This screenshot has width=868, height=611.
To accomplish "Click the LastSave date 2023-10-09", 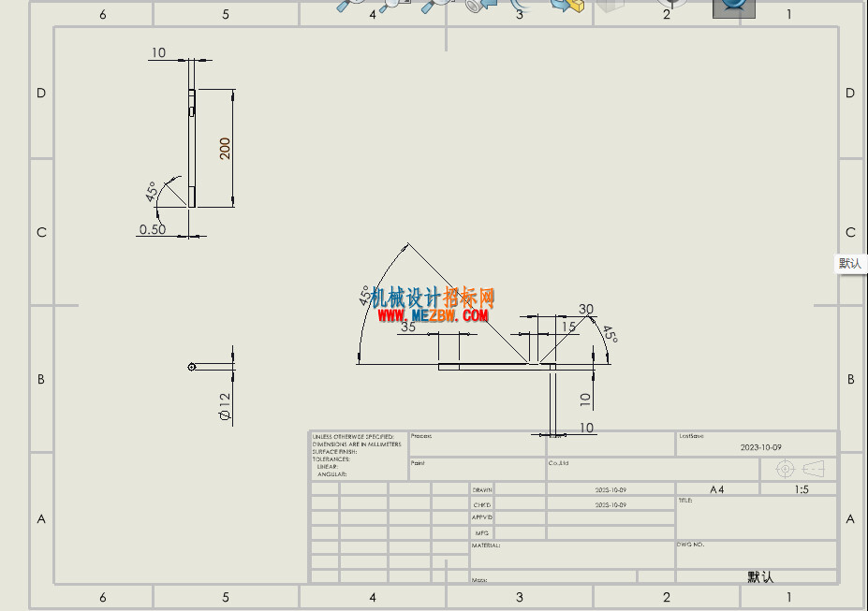I will [760, 447].
